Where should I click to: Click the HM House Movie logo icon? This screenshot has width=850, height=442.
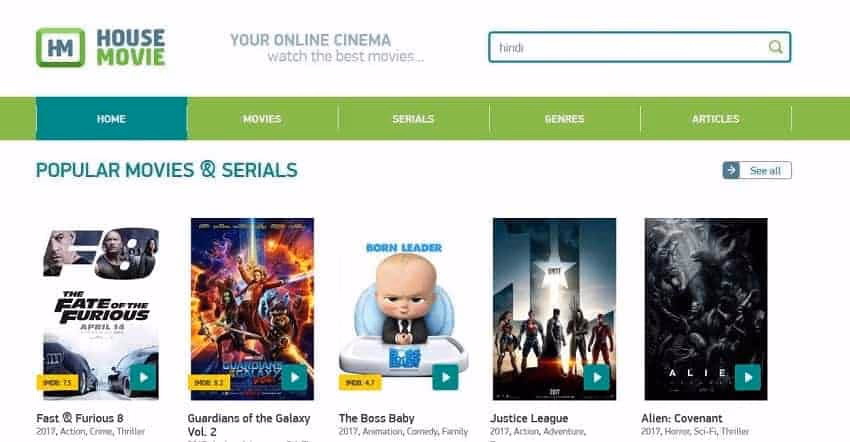pyautogui.click(x=60, y=48)
